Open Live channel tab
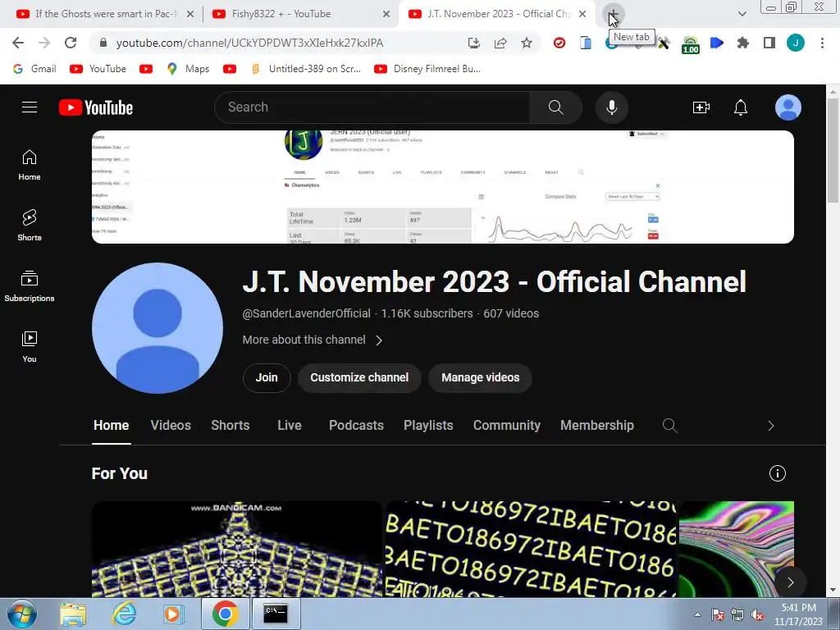 [290, 426]
